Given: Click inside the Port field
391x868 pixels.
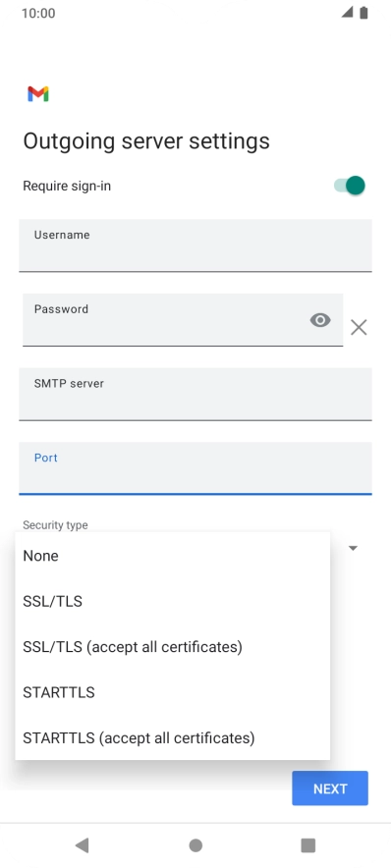Looking at the screenshot, I should [x=195, y=468].
